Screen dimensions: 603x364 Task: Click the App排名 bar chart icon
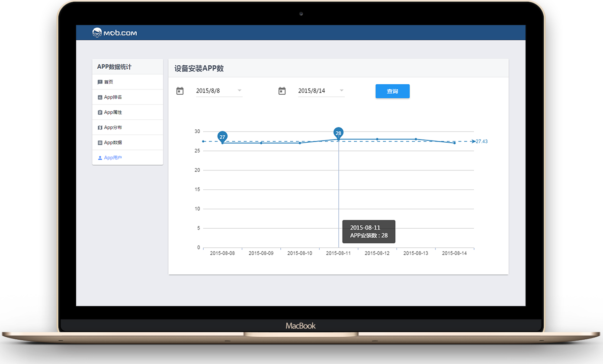coord(100,97)
